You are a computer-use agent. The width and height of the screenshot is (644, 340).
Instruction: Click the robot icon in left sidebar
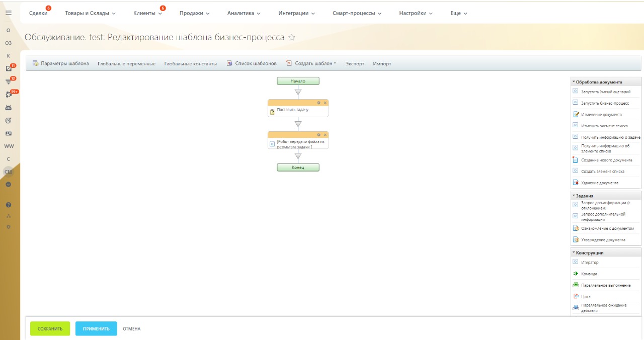[9, 108]
